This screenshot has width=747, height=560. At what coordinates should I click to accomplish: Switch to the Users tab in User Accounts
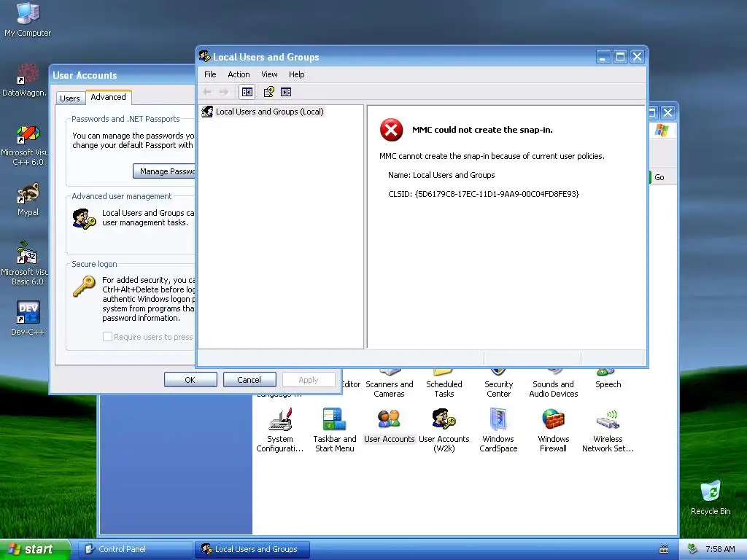click(70, 98)
